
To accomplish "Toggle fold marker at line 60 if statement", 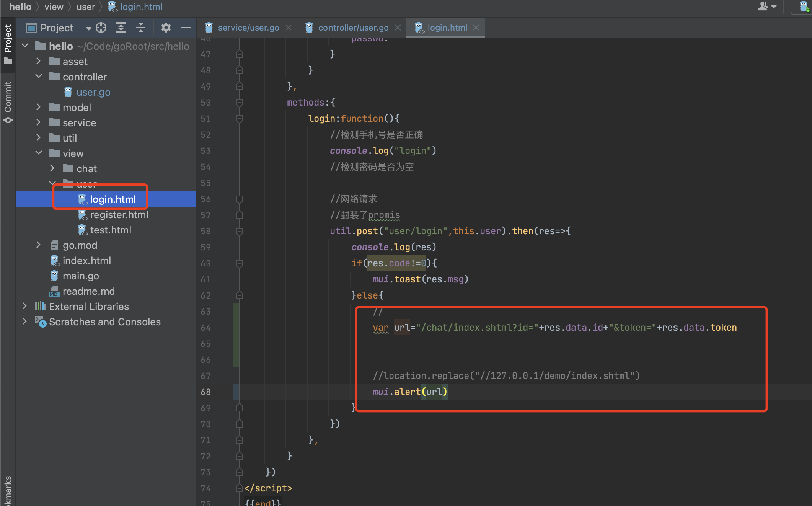I will tap(240, 263).
